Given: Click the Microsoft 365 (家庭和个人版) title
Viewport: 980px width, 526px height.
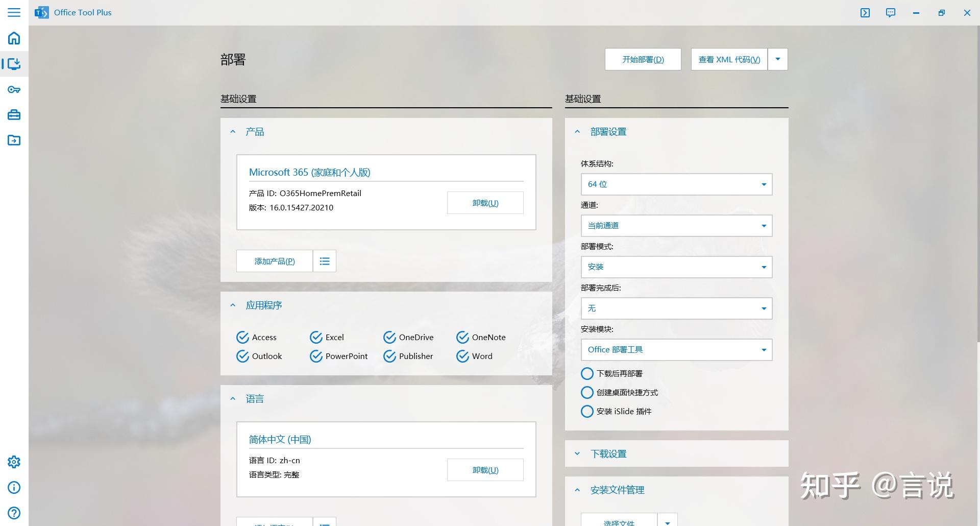Looking at the screenshot, I should click(x=310, y=173).
